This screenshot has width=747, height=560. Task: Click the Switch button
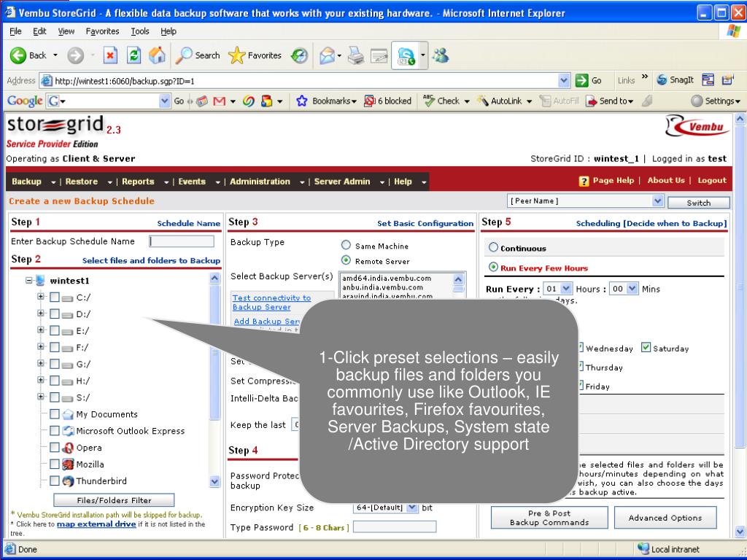click(698, 203)
